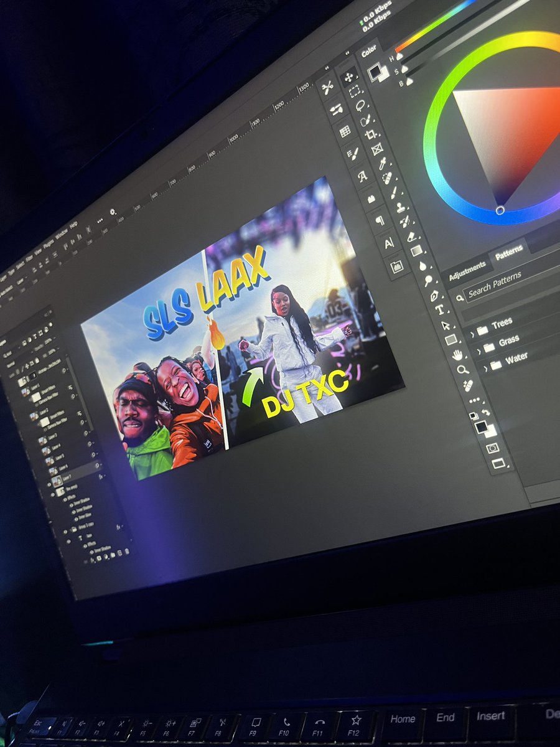Click the toolbar foreground color swatch

[481, 426]
